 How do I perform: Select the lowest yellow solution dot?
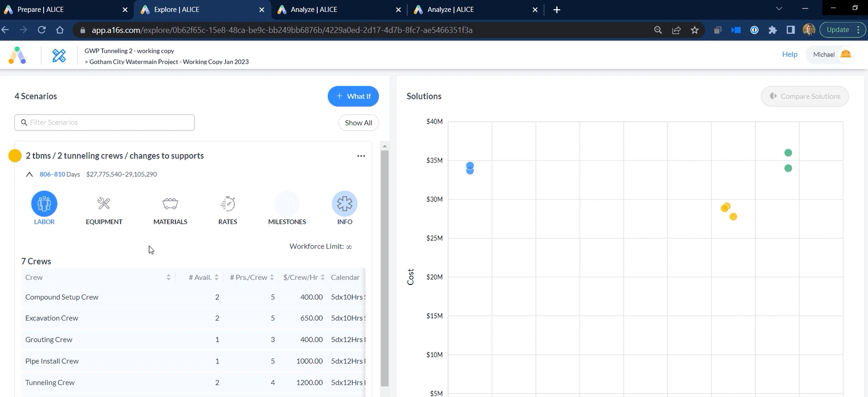[734, 217]
